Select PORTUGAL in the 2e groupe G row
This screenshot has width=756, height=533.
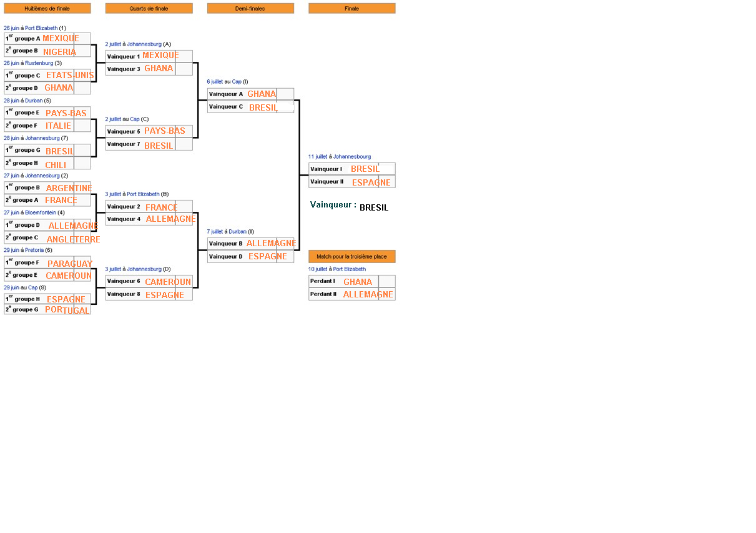point(67,310)
